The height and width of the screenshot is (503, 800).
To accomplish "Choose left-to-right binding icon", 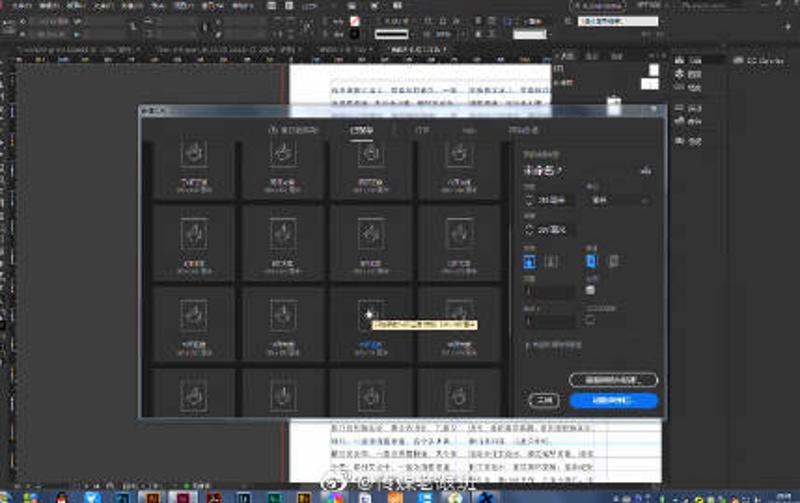I will 591,261.
